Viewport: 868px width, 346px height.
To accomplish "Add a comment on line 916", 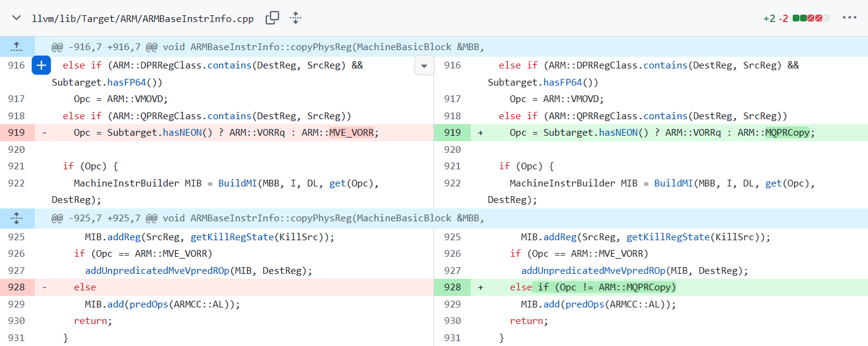I will (41, 65).
